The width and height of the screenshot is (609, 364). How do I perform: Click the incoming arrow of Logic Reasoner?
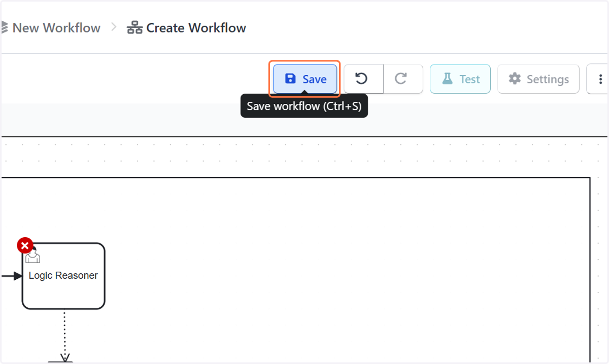pos(11,276)
